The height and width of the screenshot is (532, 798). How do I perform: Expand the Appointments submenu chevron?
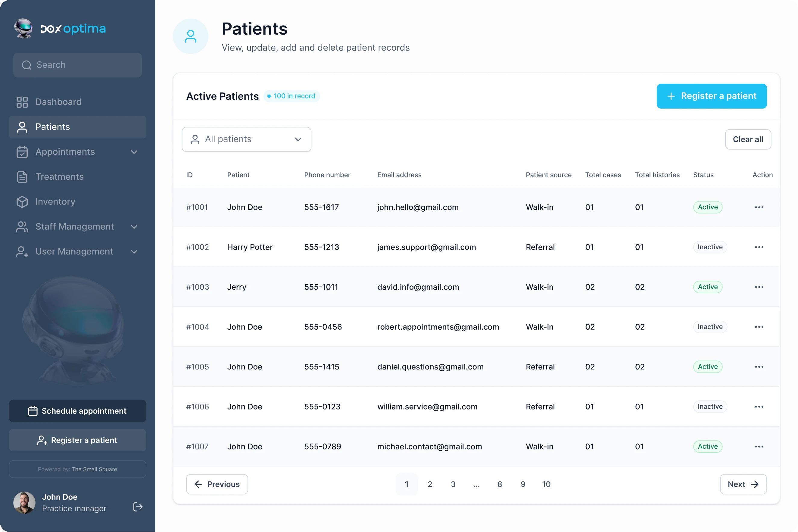(x=134, y=152)
